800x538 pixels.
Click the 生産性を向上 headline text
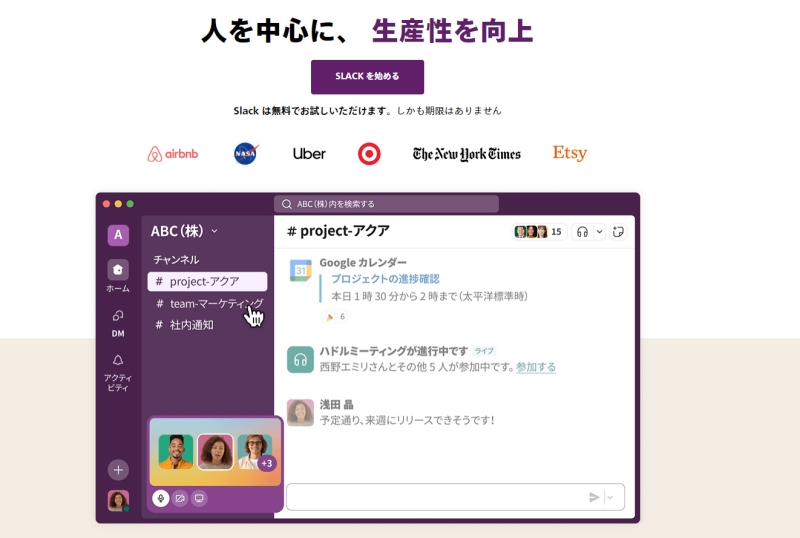click(453, 31)
